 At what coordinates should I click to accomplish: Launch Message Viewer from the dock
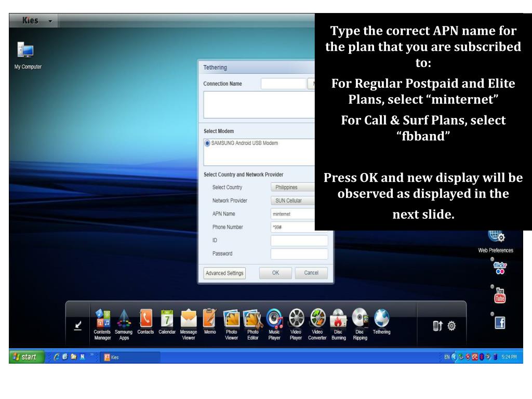[x=189, y=324]
